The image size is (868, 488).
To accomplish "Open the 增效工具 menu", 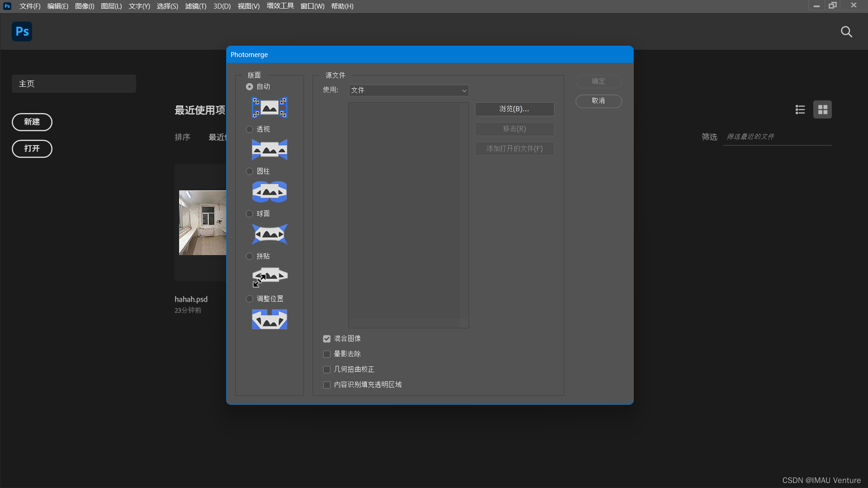I will coord(280,6).
